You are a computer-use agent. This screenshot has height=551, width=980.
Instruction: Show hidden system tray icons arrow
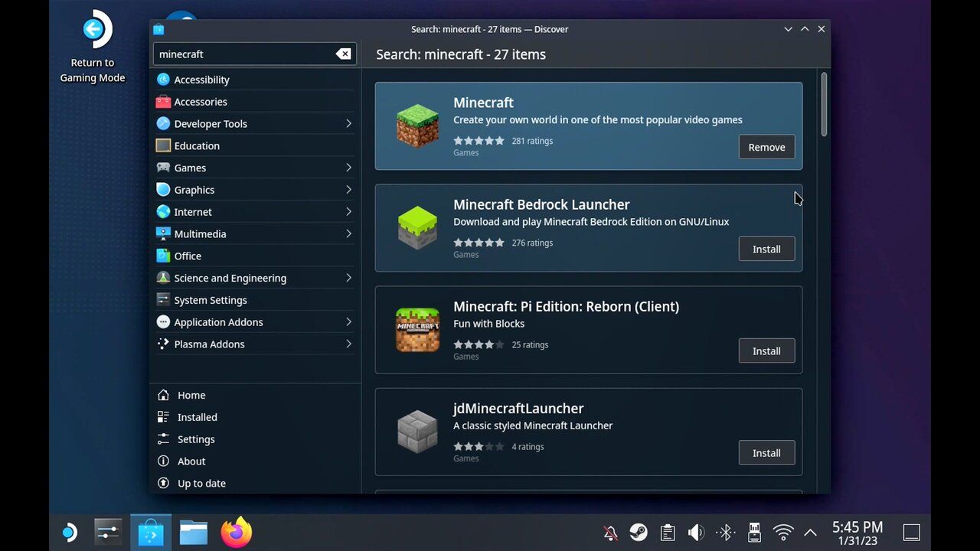point(810,533)
